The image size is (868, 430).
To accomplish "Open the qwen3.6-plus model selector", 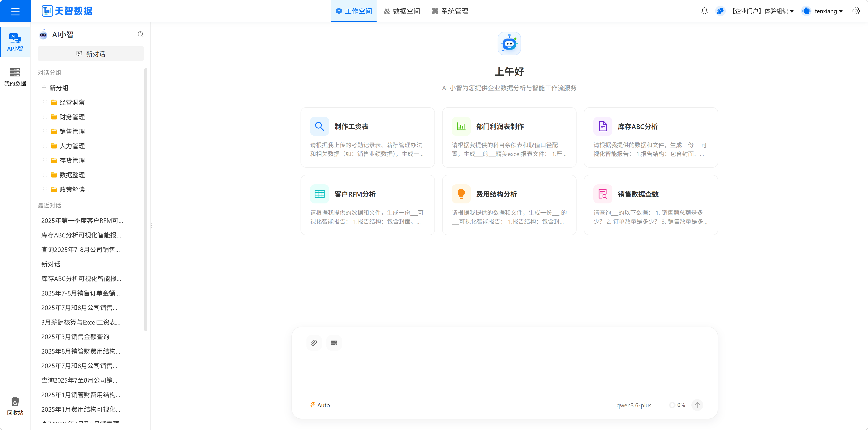I will 634,405.
